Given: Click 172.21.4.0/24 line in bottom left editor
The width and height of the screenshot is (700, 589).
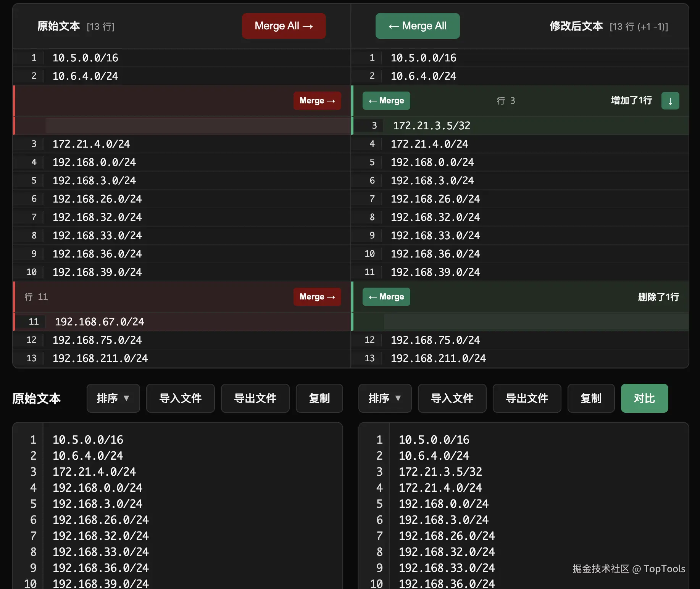Looking at the screenshot, I should (94, 472).
